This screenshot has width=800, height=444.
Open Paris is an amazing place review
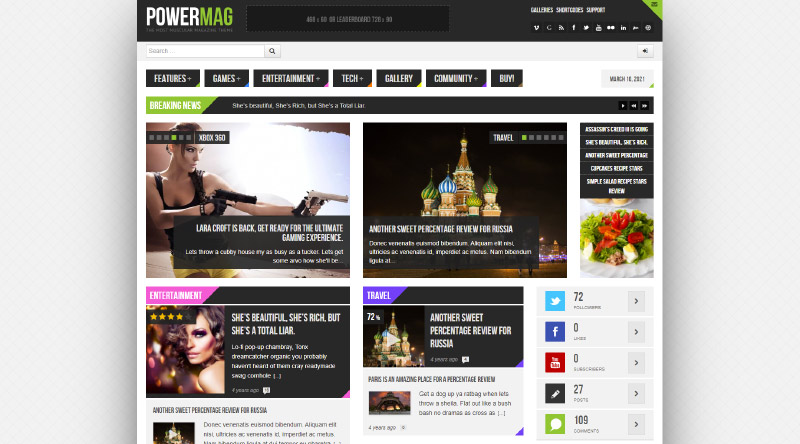click(432, 379)
